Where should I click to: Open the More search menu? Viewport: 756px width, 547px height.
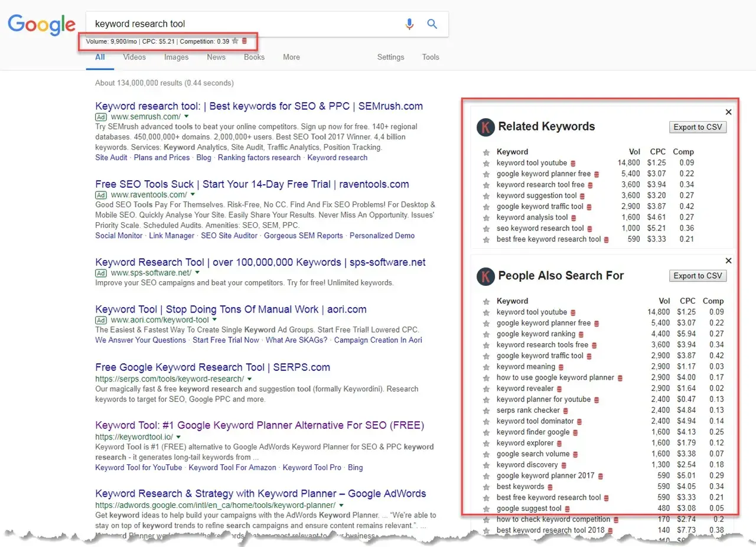point(291,57)
